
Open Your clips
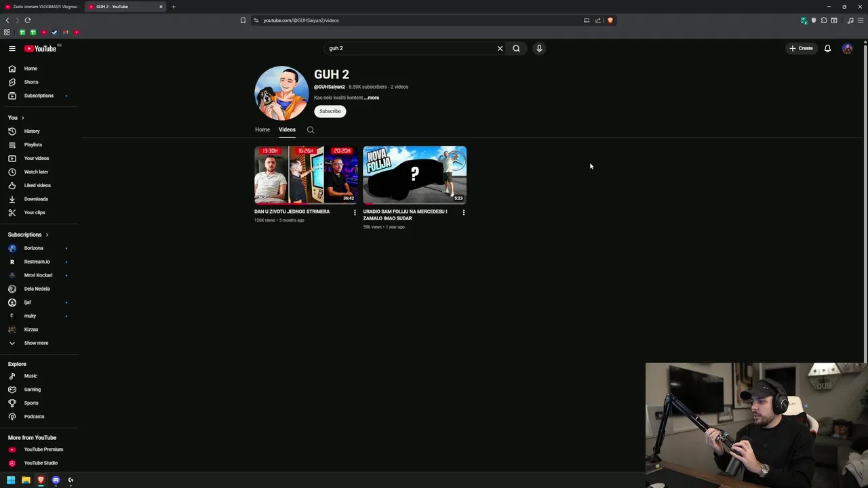click(x=39, y=212)
